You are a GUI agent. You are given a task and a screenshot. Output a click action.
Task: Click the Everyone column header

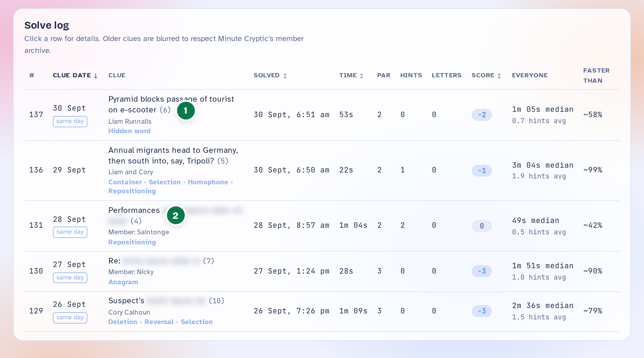pyautogui.click(x=530, y=76)
